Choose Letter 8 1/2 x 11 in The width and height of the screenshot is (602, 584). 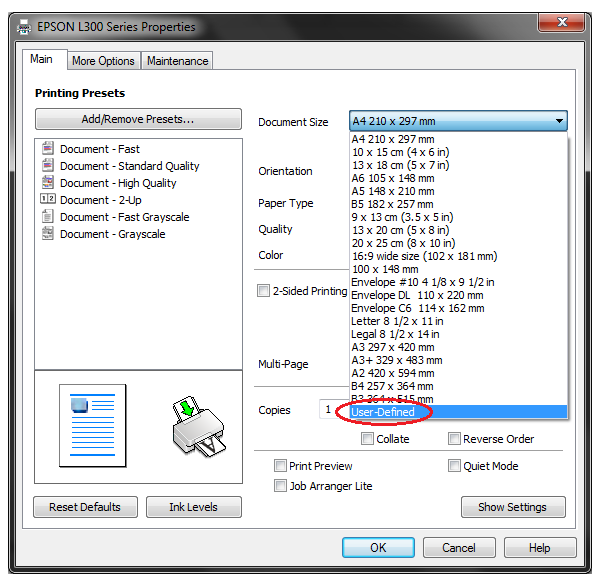458,321
